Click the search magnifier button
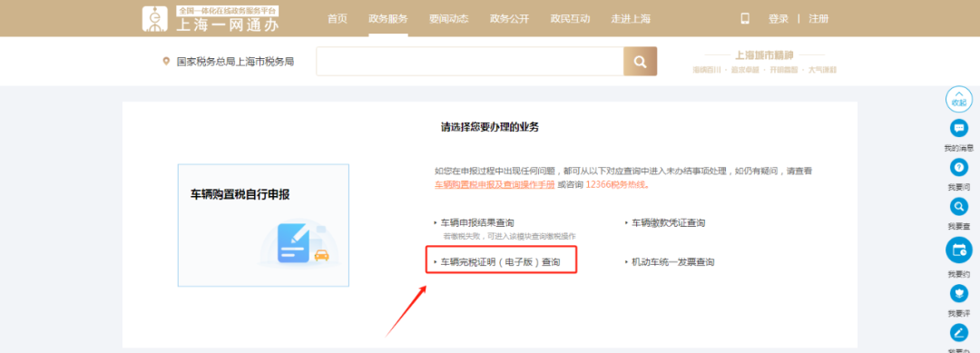 tap(640, 61)
